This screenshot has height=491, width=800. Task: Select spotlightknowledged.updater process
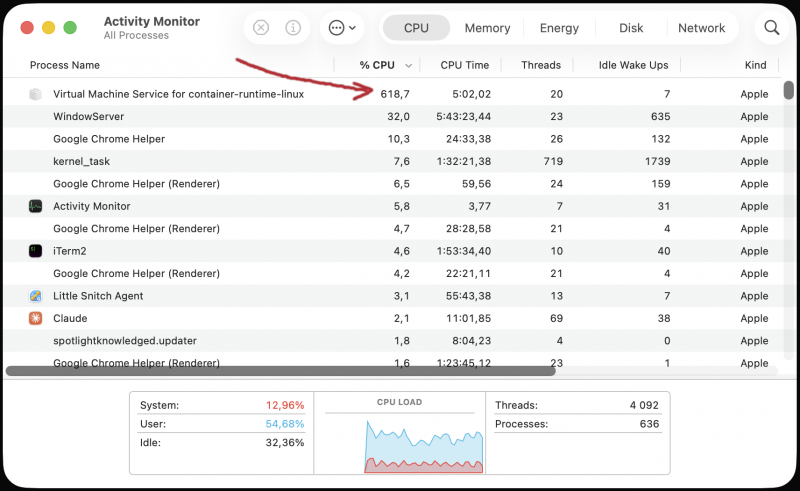coord(392,341)
